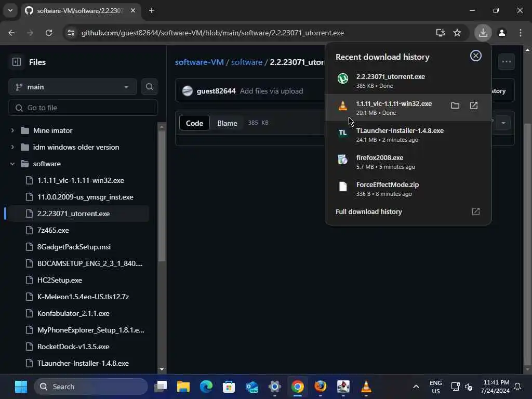Image resolution: width=532 pixels, height=399 pixels.
Task: Launch Microsoft Edge from the taskbar
Action: (x=206, y=387)
